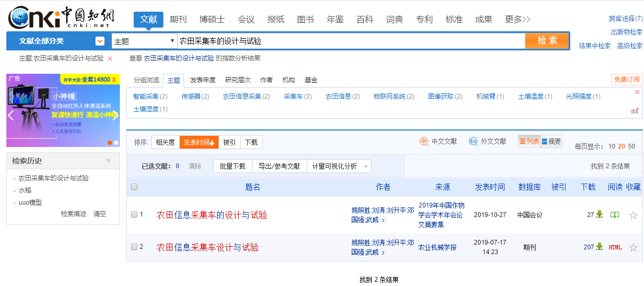Switch group browse to 作者
Viewport: 644px width, 286px height.
(266, 80)
